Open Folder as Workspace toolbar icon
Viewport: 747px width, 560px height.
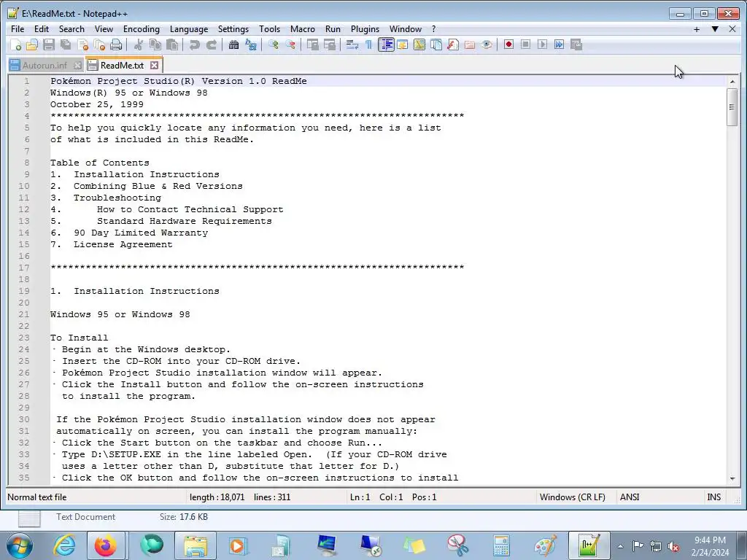tap(470, 44)
